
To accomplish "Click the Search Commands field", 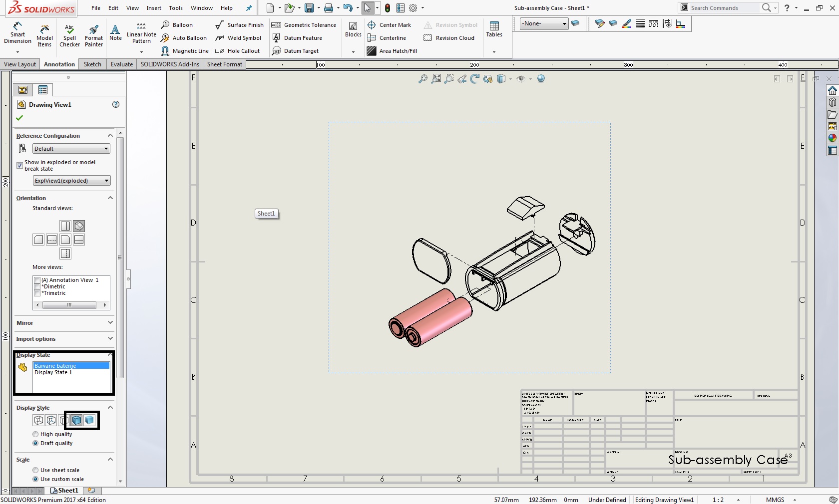I will [x=723, y=8].
